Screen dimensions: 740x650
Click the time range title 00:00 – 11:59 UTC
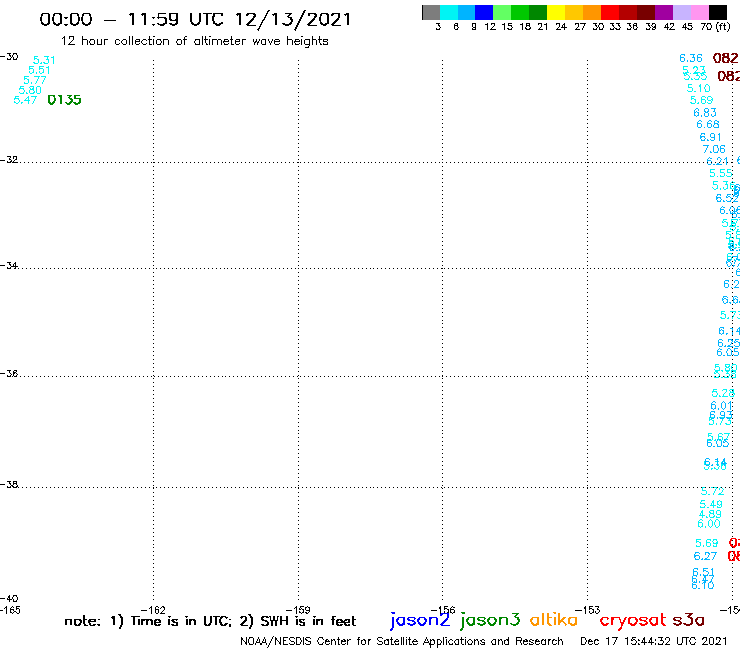195,20
